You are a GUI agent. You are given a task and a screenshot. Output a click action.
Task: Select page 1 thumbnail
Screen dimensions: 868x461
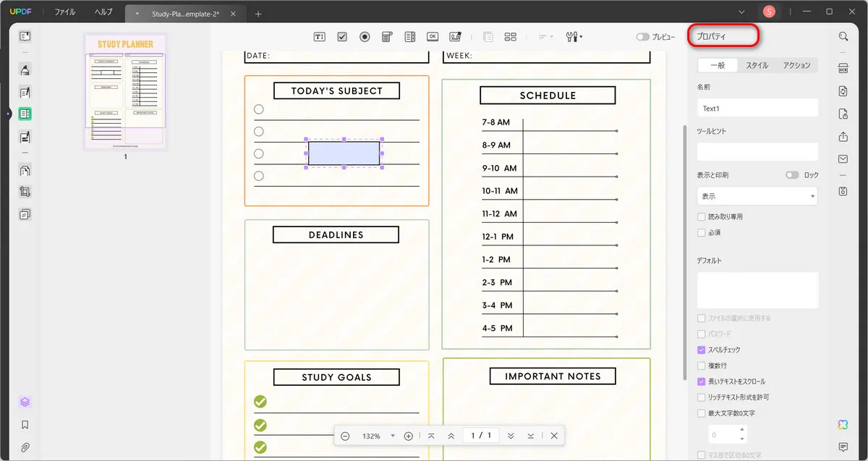[125, 92]
